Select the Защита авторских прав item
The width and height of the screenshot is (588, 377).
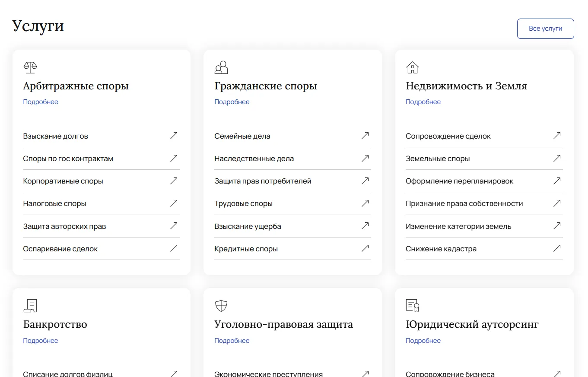(x=101, y=226)
